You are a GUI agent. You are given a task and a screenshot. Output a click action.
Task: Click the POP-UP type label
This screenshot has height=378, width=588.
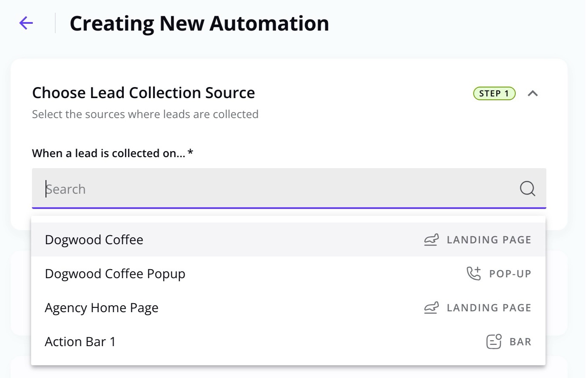[x=510, y=274]
